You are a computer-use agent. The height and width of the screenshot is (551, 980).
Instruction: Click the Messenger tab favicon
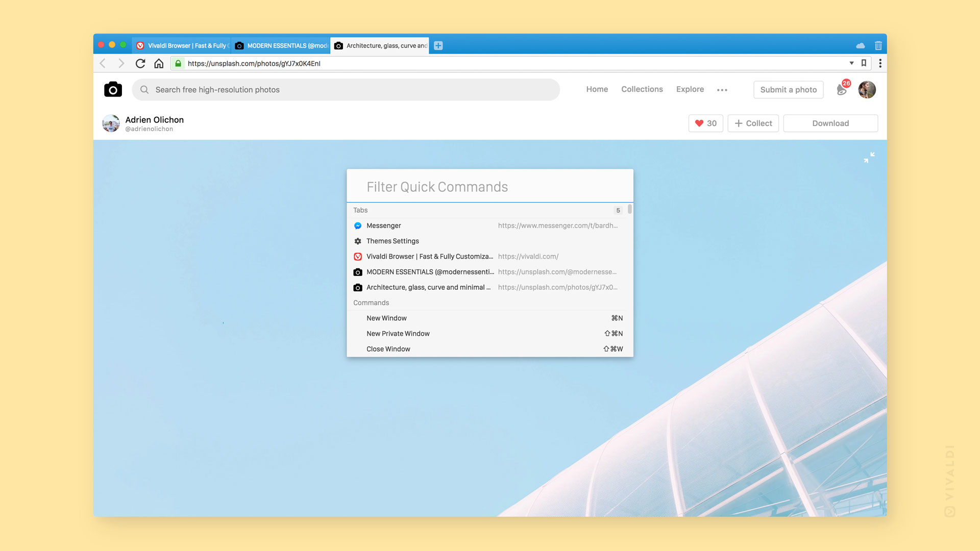tap(357, 226)
